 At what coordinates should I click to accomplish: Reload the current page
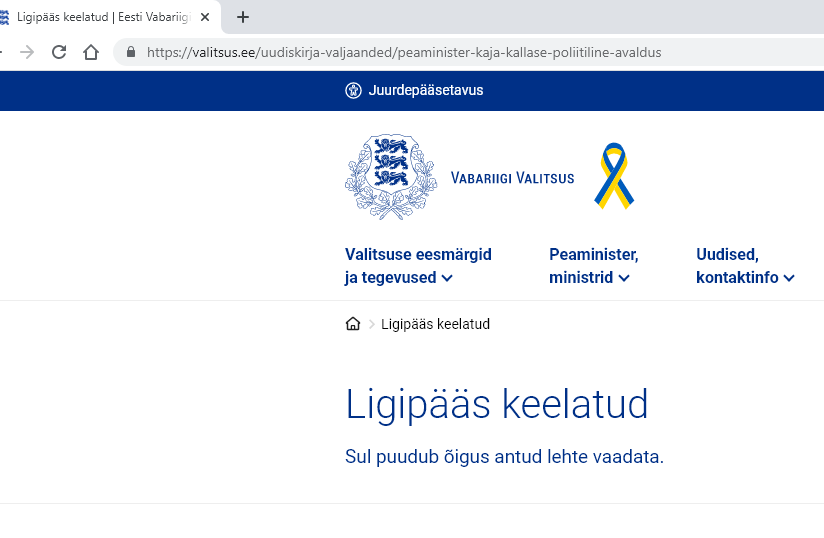59,53
